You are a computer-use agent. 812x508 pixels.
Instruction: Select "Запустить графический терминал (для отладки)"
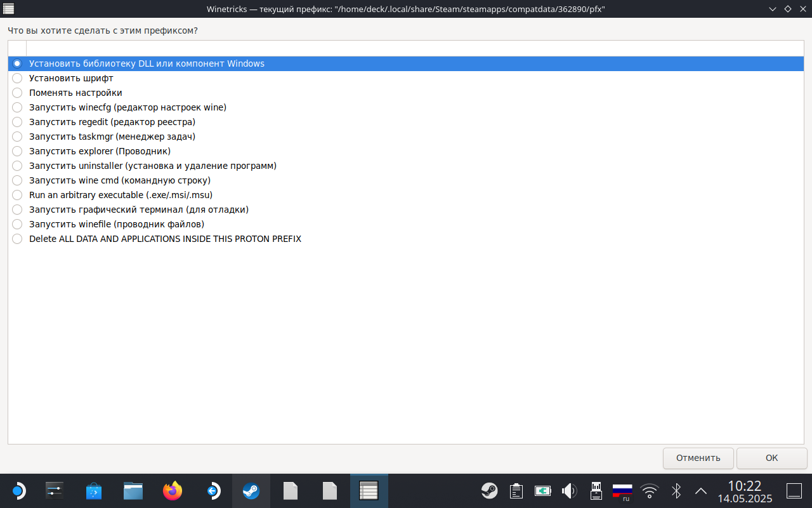pyautogui.click(x=406, y=210)
